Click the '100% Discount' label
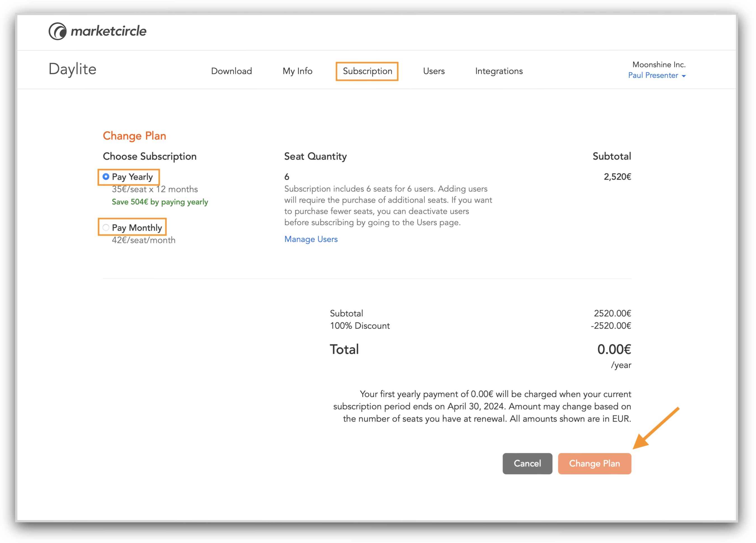 point(360,326)
